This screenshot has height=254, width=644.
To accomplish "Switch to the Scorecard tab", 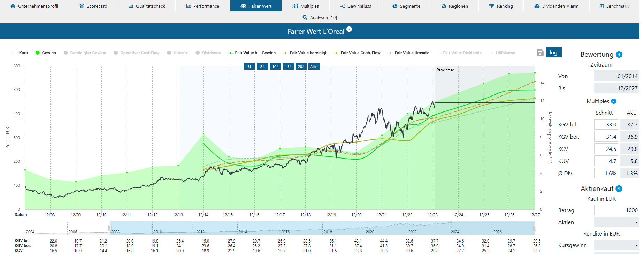I will click(93, 6).
